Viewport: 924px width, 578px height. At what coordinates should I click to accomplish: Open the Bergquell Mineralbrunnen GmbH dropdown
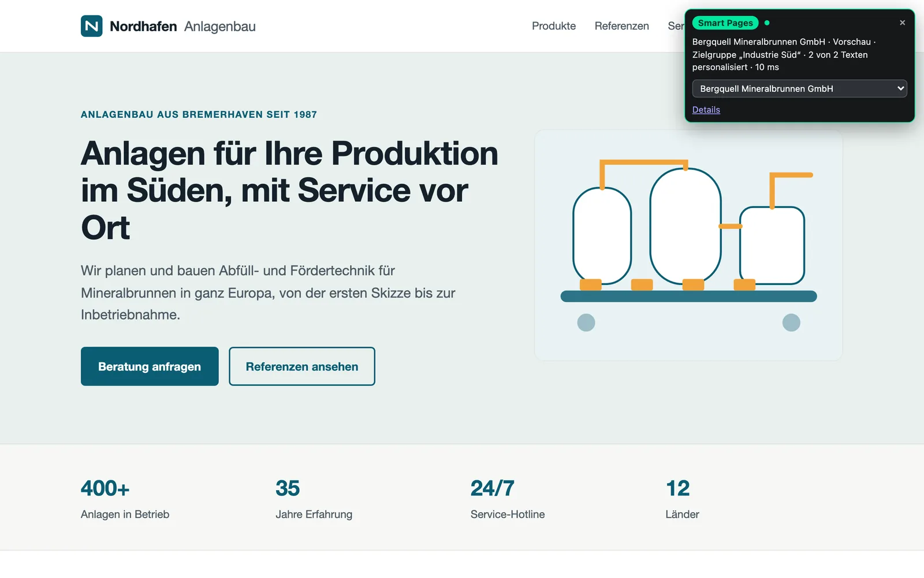point(800,88)
